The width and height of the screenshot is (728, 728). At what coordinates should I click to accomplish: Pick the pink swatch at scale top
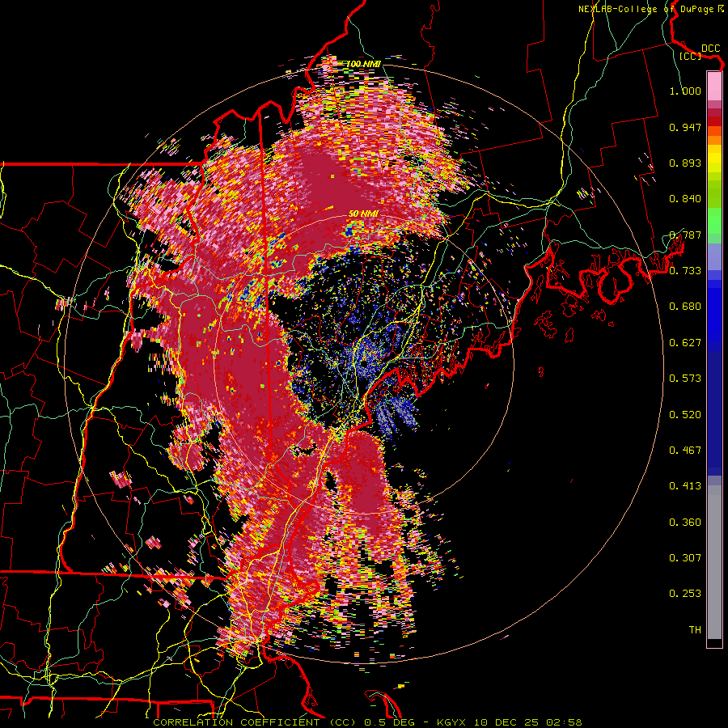click(714, 86)
